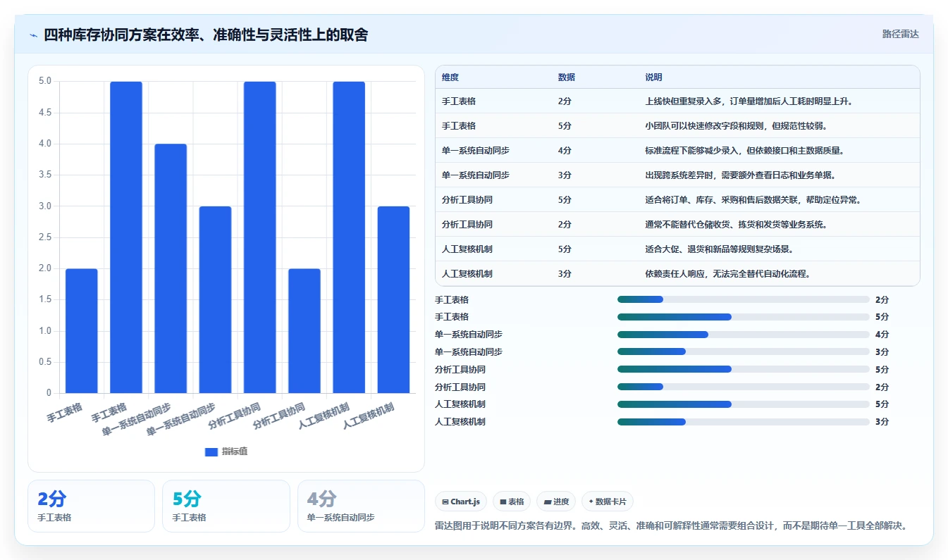Open the 5分 手工表格 data card
The image size is (948, 560).
pyautogui.click(x=226, y=506)
